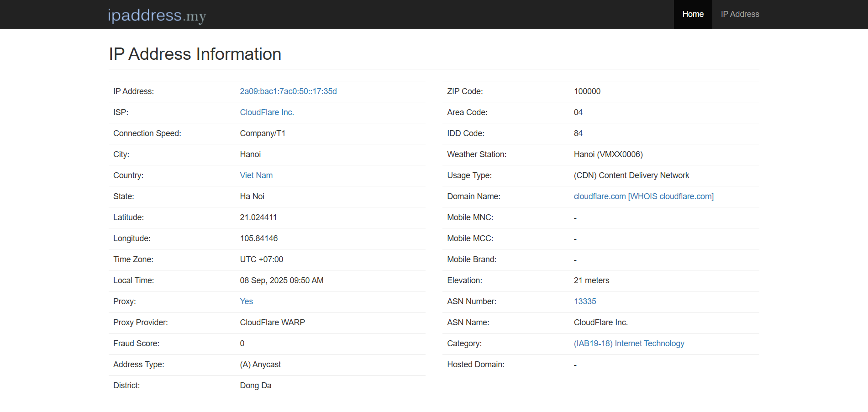868x412 pixels.
Task: Open the IP Address navbar item
Action: click(740, 14)
